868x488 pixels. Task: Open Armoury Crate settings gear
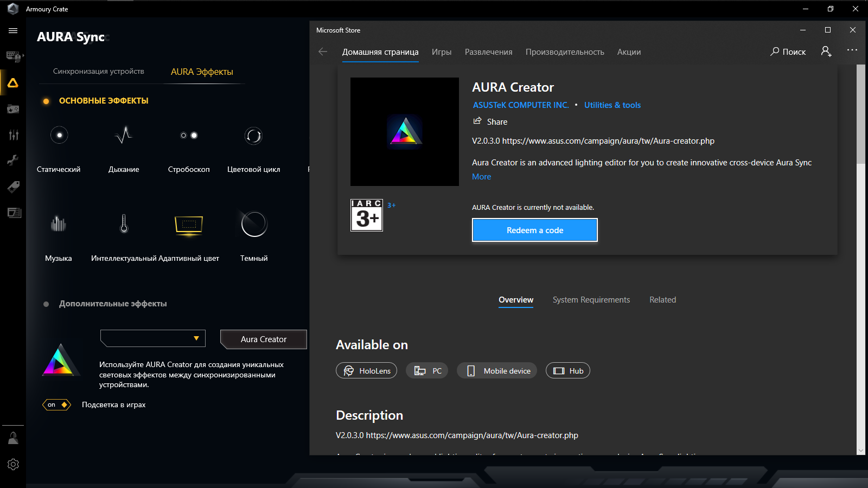(14, 465)
